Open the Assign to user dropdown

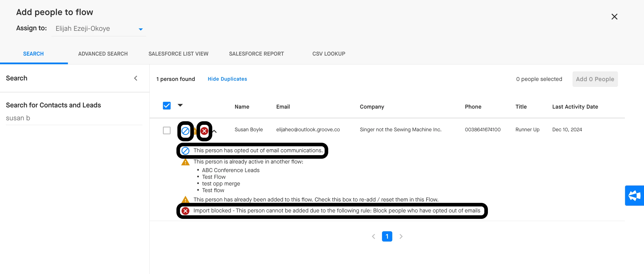pos(141,29)
